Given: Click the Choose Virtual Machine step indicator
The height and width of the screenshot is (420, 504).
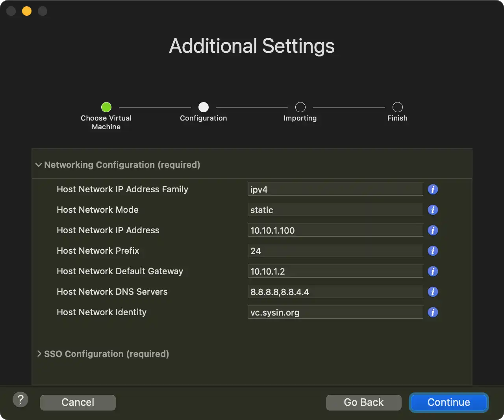Looking at the screenshot, I should point(106,107).
